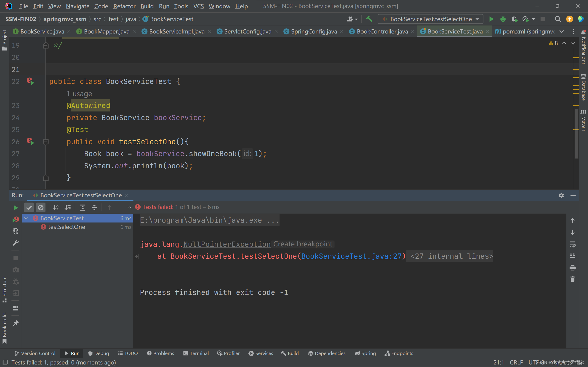Click the print console output icon
588x367 pixels.
click(572, 267)
